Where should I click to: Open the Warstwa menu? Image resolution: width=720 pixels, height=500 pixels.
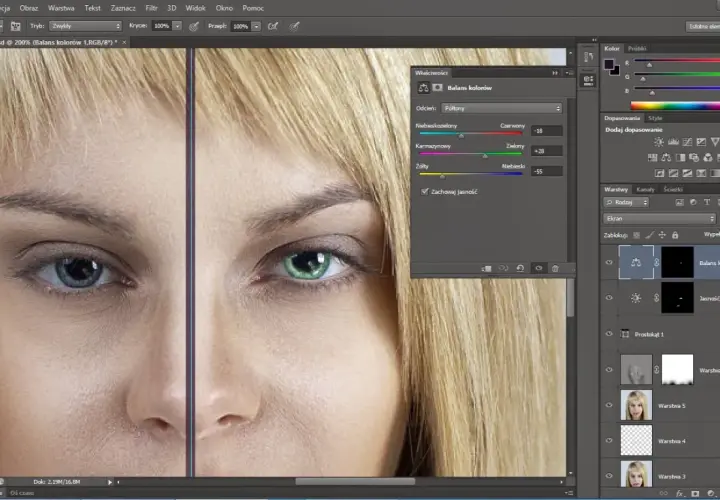point(61,8)
